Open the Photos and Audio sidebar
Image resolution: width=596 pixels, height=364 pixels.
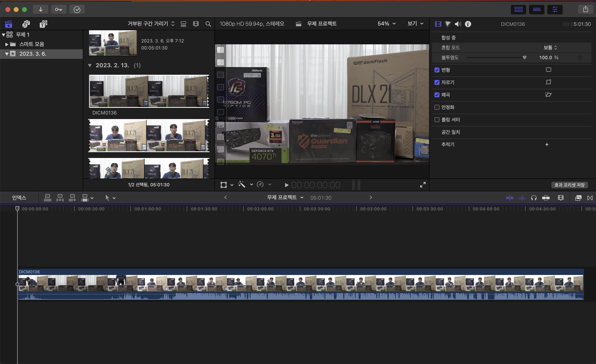(x=26, y=24)
